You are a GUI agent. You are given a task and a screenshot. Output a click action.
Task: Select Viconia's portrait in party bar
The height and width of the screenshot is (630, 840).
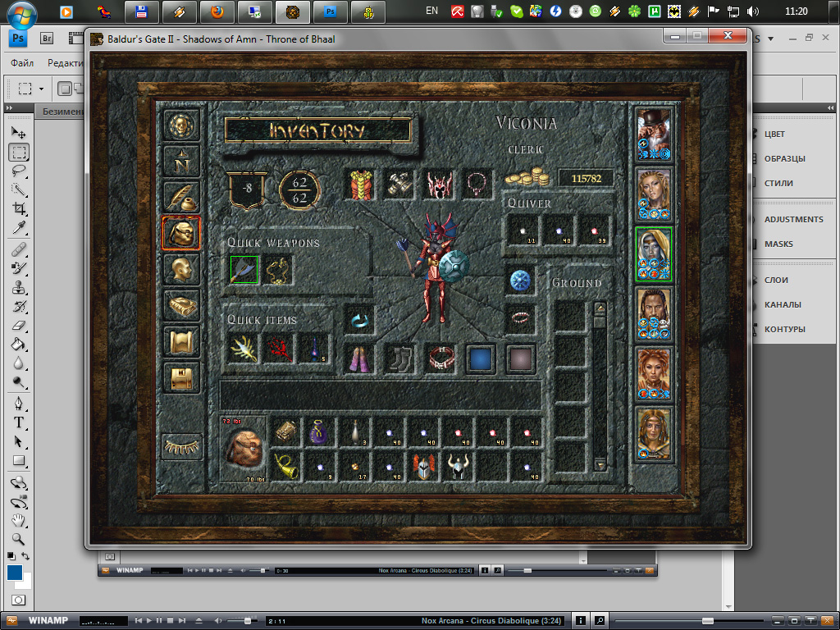654,254
